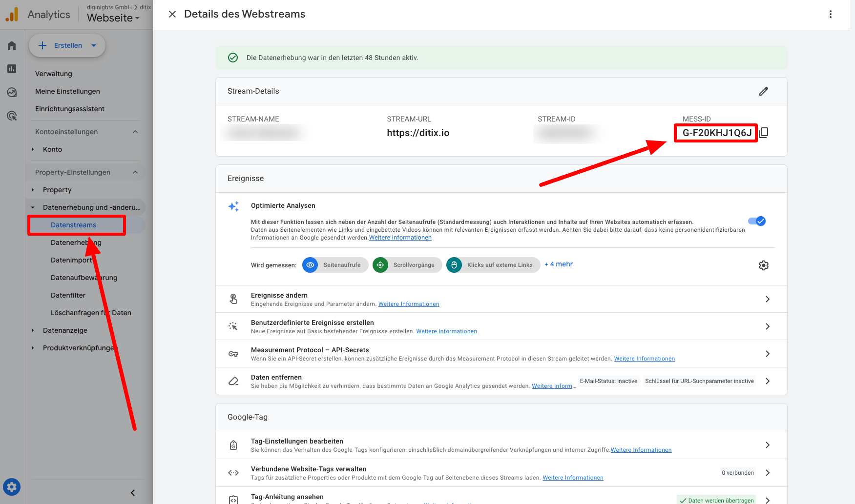Image resolution: width=855 pixels, height=504 pixels.
Task: Open the Erstellen dropdown button
Action: tap(67, 45)
